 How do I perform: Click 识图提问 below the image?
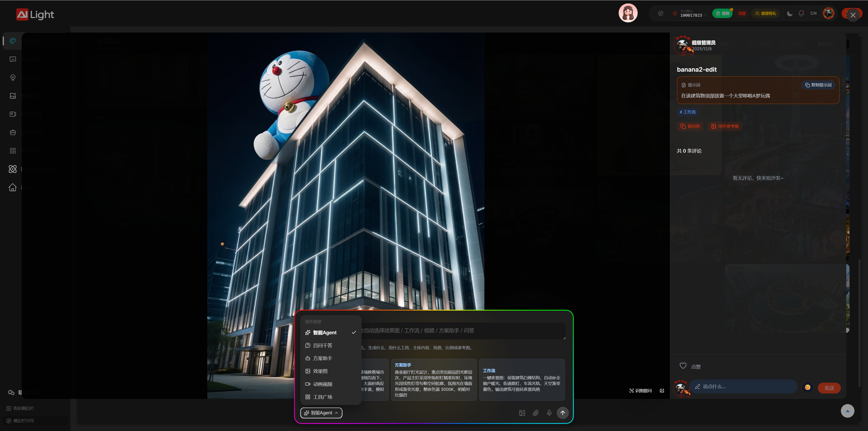pos(640,391)
